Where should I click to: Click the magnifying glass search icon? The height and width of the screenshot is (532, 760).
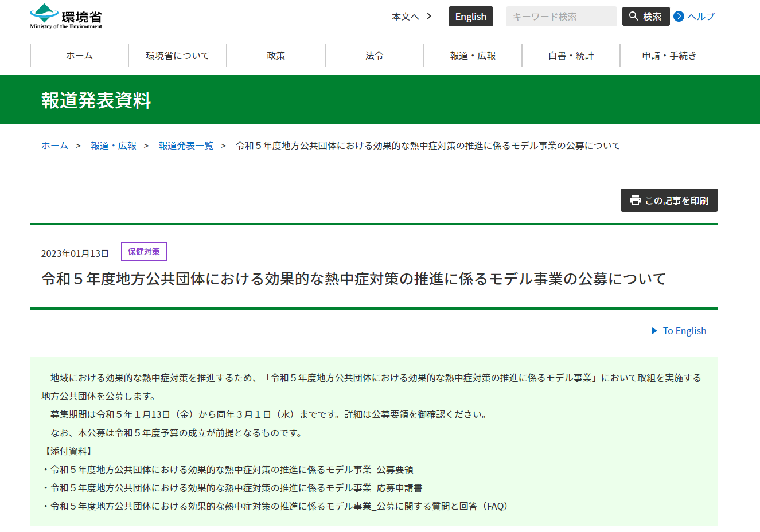click(633, 16)
